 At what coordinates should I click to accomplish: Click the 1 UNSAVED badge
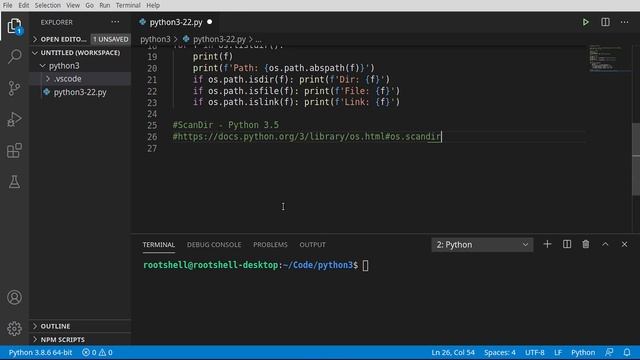111,39
